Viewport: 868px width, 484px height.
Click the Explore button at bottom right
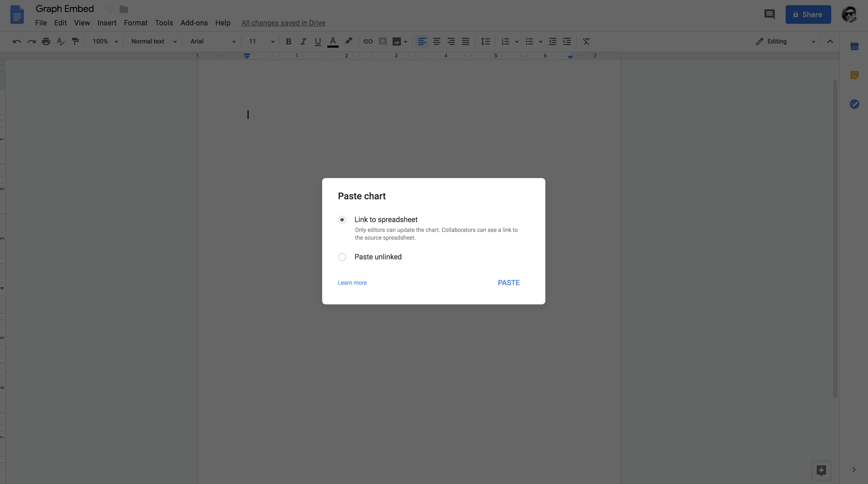coord(821,470)
